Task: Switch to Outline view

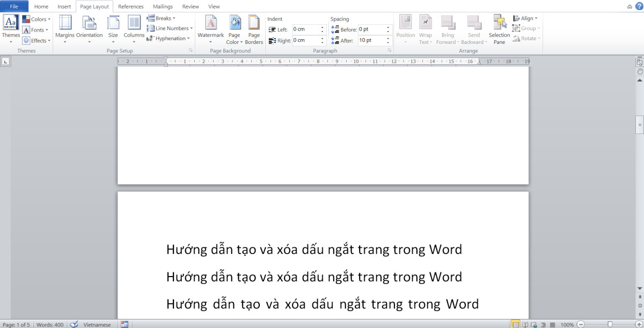Action: (x=543, y=324)
